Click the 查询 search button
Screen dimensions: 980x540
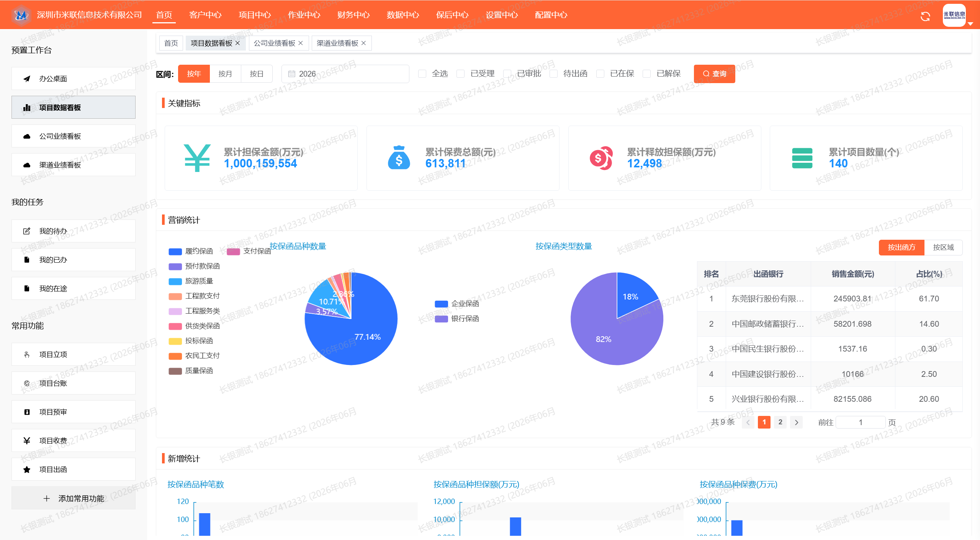[x=714, y=74]
